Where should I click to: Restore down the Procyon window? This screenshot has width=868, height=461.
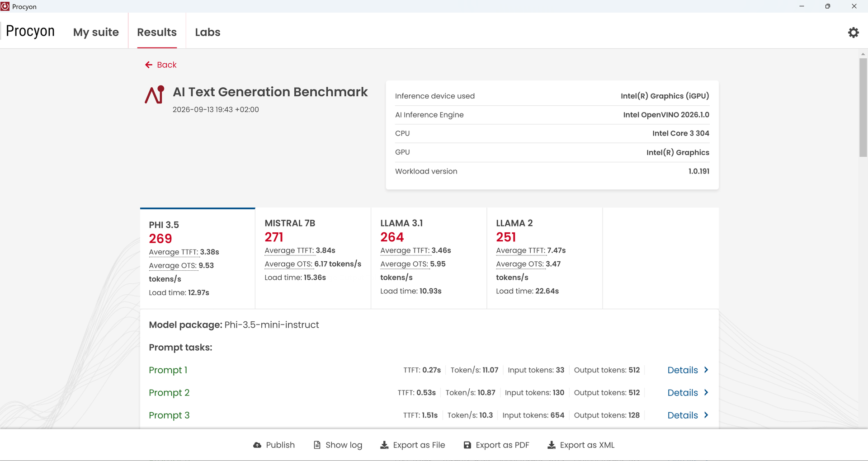pyautogui.click(x=827, y=6)
